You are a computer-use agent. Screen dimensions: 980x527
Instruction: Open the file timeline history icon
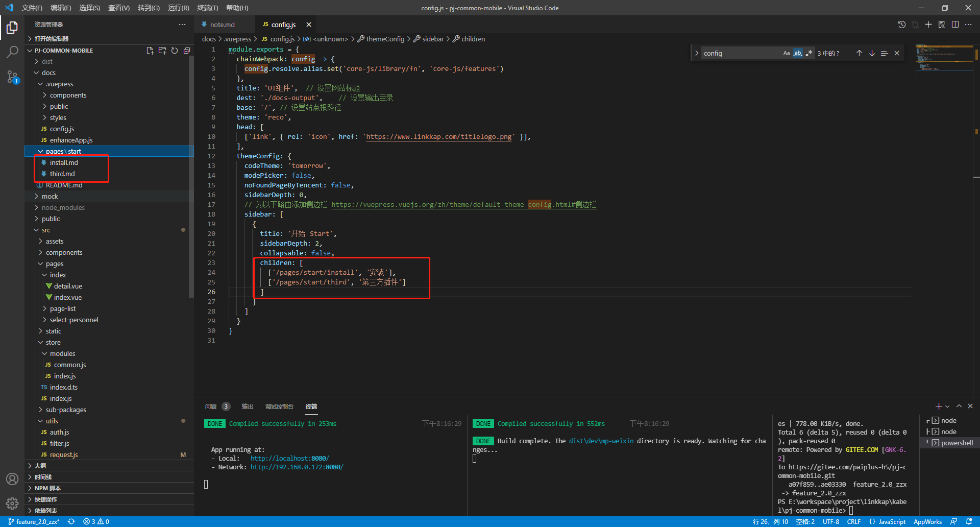(902, 25)
